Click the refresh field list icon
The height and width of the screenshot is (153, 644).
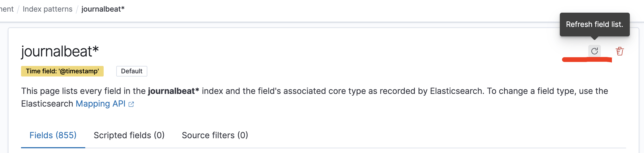595,51
